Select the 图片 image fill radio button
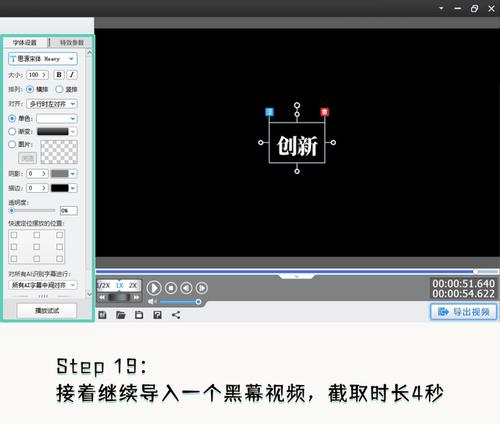Viewport: 500px width, 424px height. coord(12,144)
